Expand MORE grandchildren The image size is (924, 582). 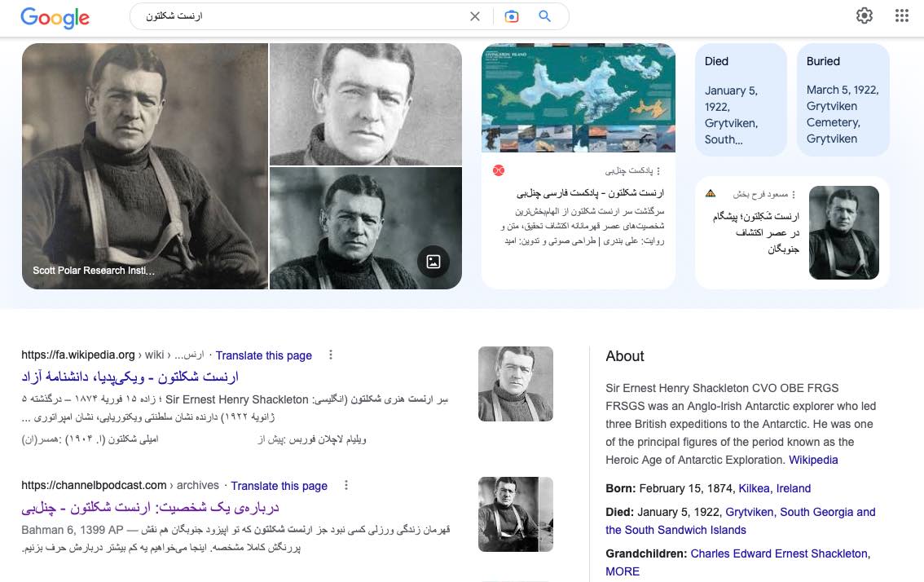tap(623, 571)
